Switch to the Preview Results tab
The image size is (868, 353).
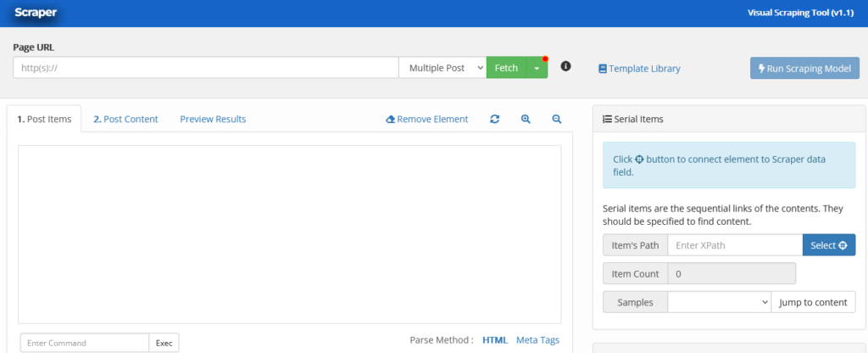(213, 120)
